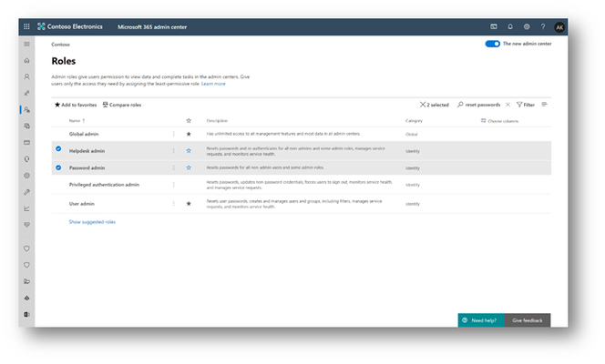
Task: Open the notifications bell icon
Action: [x=510, y=26]
